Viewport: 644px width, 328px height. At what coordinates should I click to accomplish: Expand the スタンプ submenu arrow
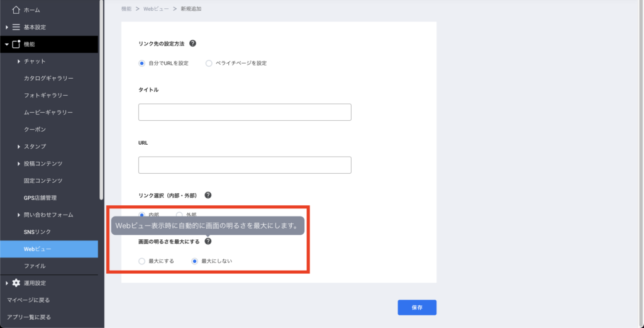(x=19, y=147)
